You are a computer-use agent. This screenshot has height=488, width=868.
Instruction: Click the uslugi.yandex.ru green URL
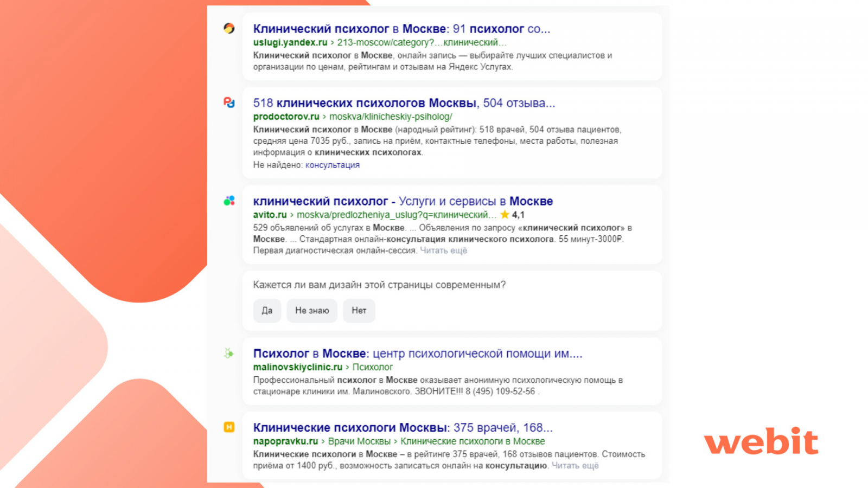290,42
